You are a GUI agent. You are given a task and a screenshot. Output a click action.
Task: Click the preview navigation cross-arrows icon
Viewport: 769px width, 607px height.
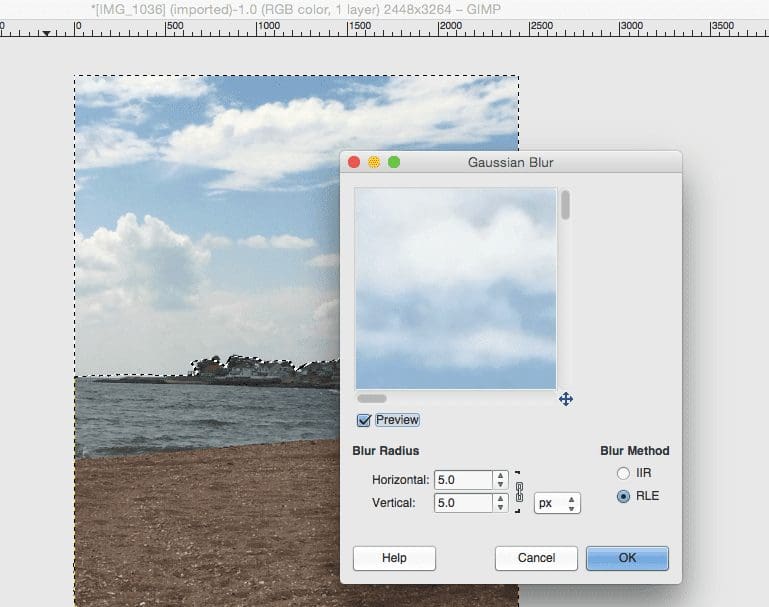(x=566, y=399)
